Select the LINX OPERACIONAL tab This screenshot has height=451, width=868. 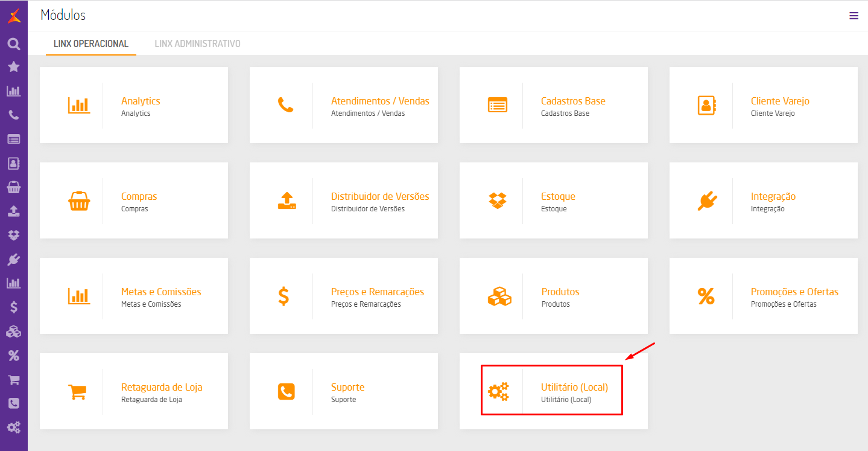point(91,43)
